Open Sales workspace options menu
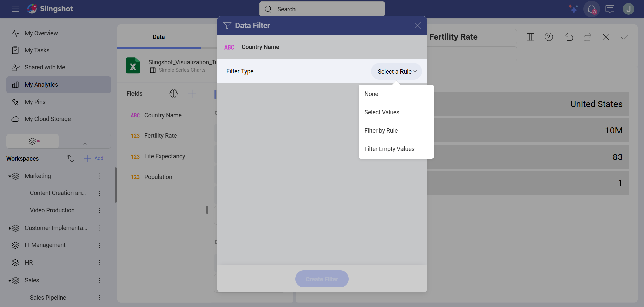This screenshot has width=644, height=307. [99, 280]
